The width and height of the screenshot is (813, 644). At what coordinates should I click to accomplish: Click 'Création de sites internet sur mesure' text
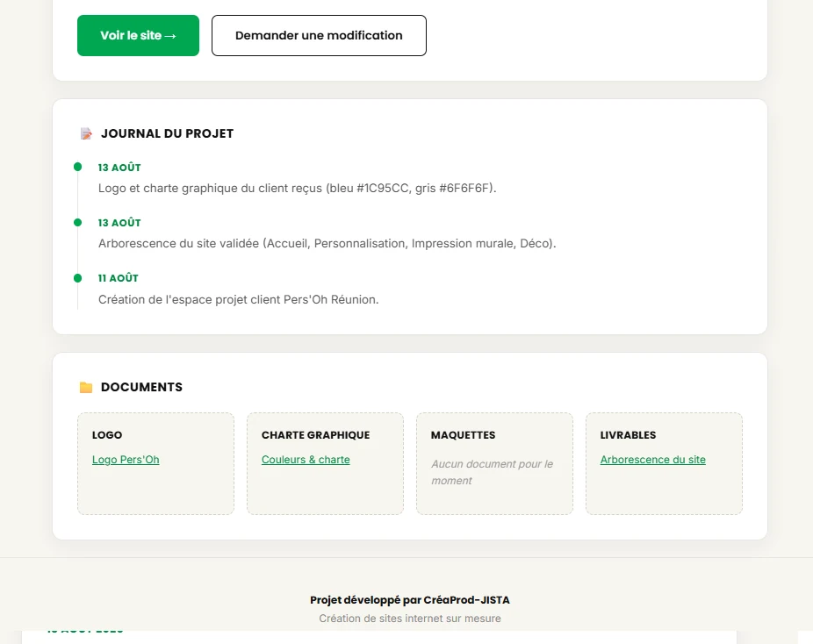(x=410, y=618)
